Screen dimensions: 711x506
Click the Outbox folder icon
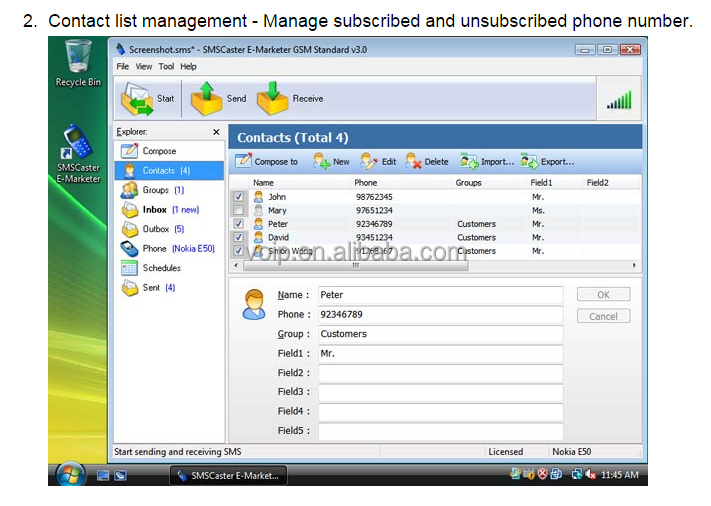[130, 229]
